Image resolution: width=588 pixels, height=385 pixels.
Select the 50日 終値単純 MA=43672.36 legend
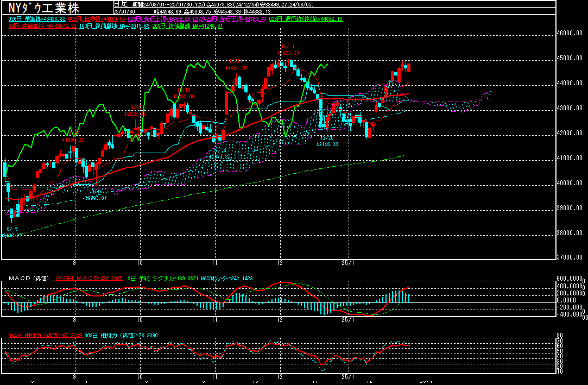[42, 26]
